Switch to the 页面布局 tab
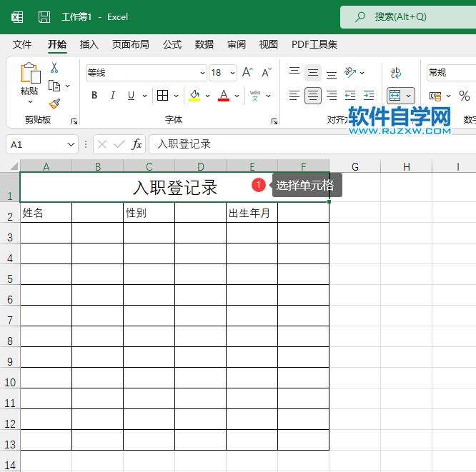The height and width of the screenshot is (472, 476). click(131, 44)
